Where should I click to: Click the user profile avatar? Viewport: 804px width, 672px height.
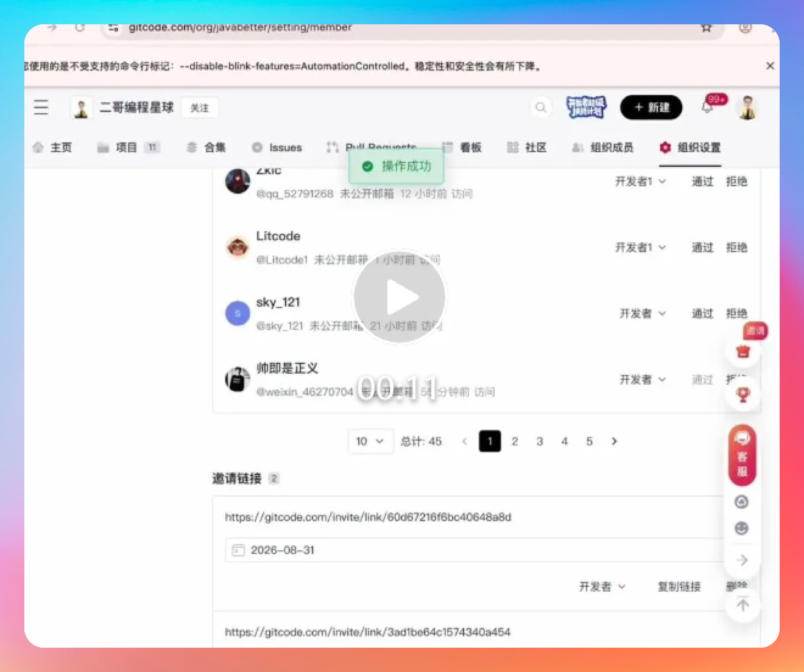(748, 108)
